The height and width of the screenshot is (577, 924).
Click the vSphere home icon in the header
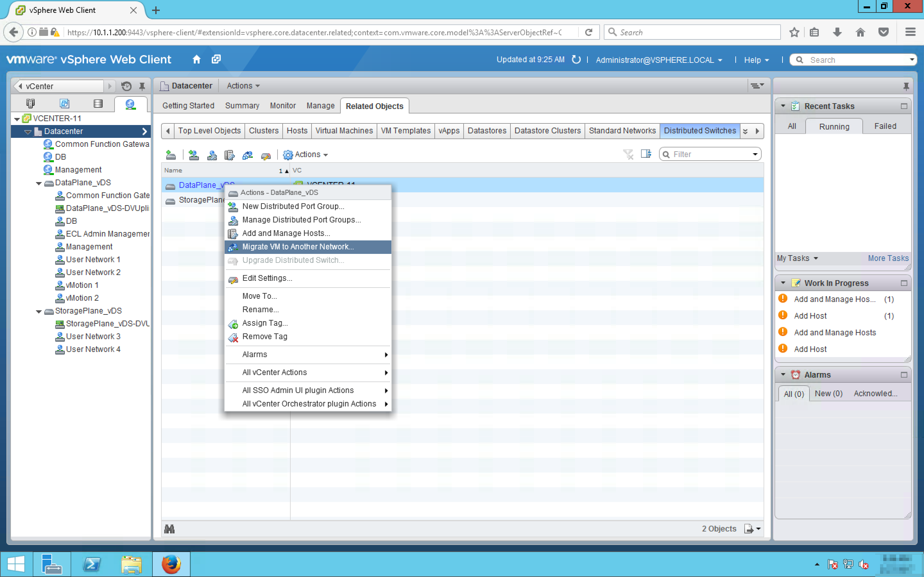pos(196,60)
